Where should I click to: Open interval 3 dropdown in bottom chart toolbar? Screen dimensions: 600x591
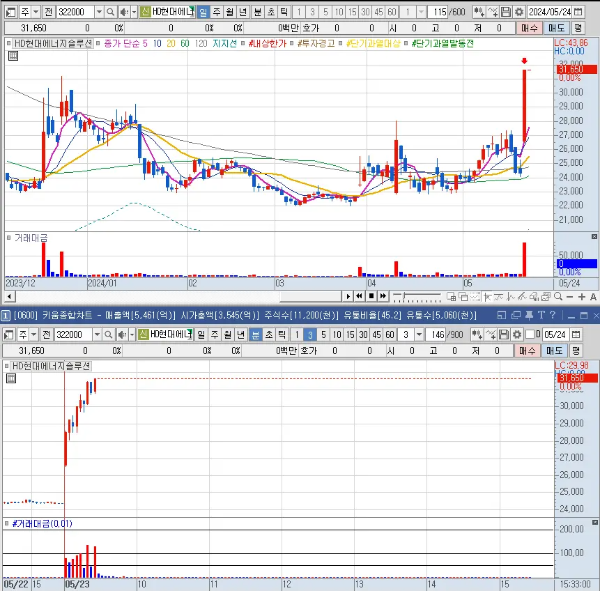pyautogui.click(x=419, y=335)
